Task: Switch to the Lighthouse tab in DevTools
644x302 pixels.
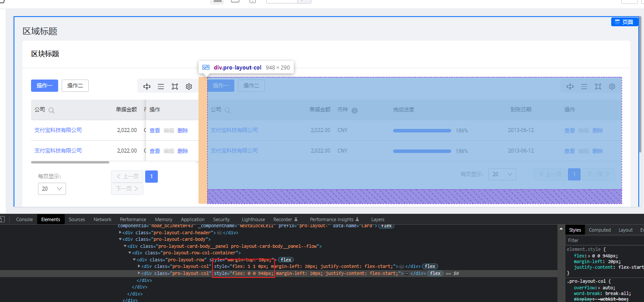Action: tap(253, 219)
